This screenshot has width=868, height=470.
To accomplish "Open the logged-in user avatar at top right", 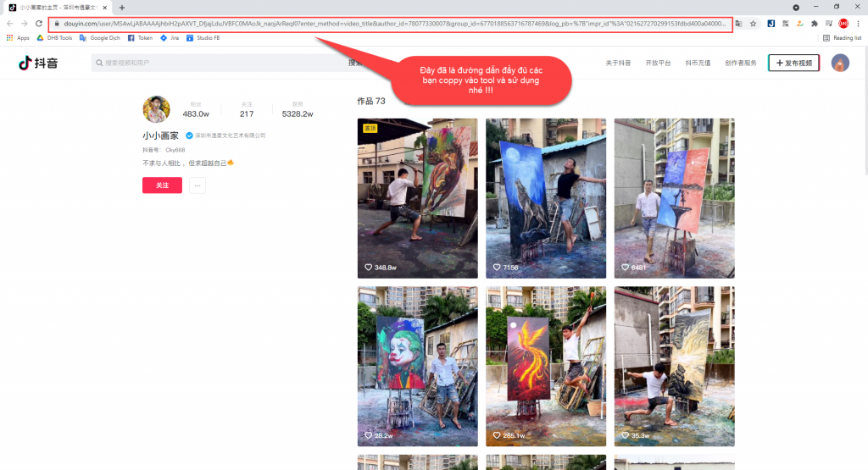I will point(840,63).
